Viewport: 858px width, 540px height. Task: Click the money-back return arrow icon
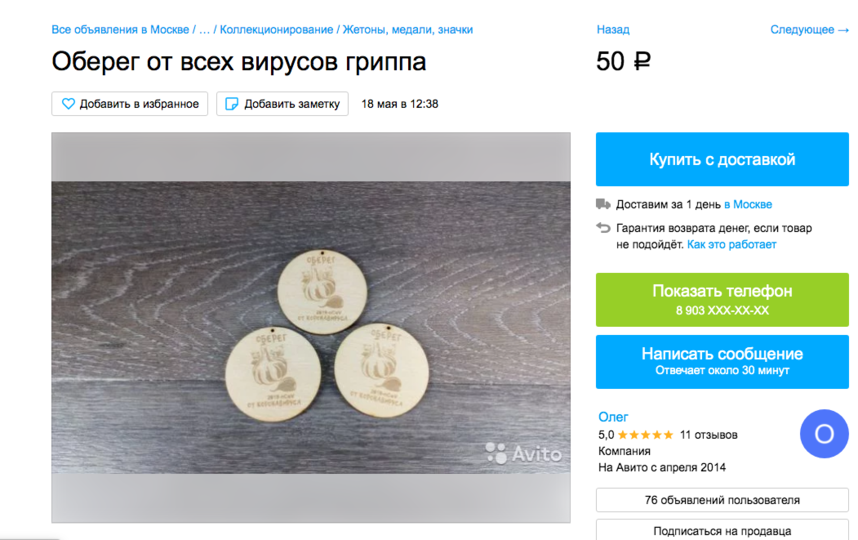pyautogui.click(x=603, y=228)
